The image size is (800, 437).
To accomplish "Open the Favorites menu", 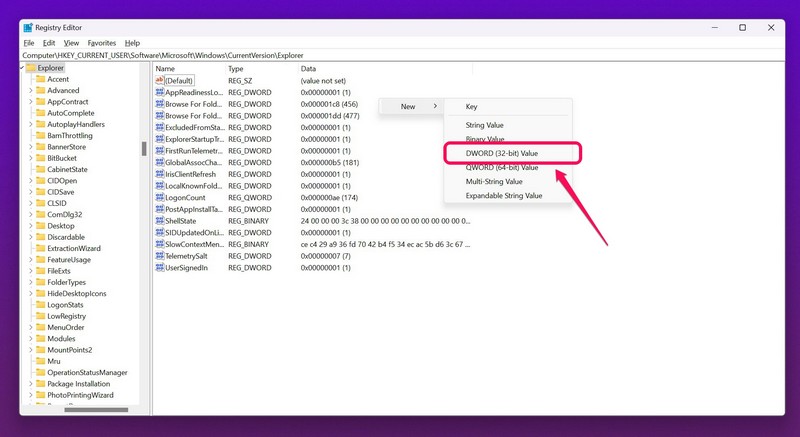I will point(102,43).
